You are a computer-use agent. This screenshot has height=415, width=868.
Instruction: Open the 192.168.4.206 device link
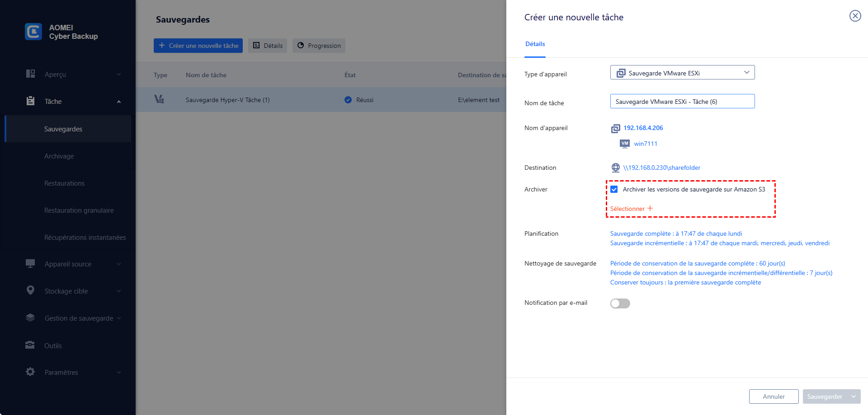pos(643,128)
